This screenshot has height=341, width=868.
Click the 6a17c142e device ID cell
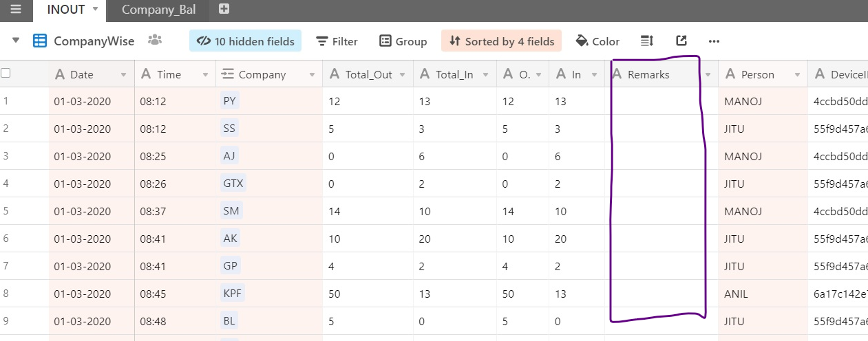pyautogui.click(x=838, y=294)
